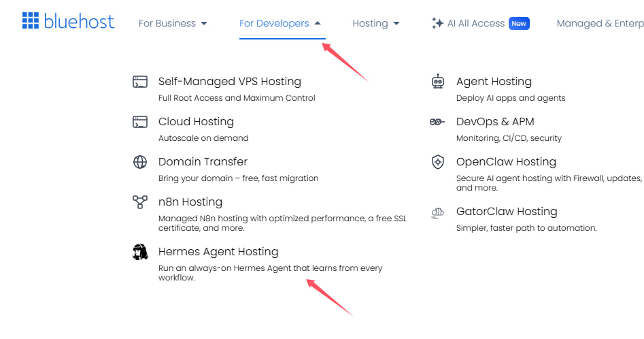The height and width of the screenshot is (339, 644).
Task: Open Self-Managed VPS Hosting link
Action: pyautogui.click(x=230, y=82)
